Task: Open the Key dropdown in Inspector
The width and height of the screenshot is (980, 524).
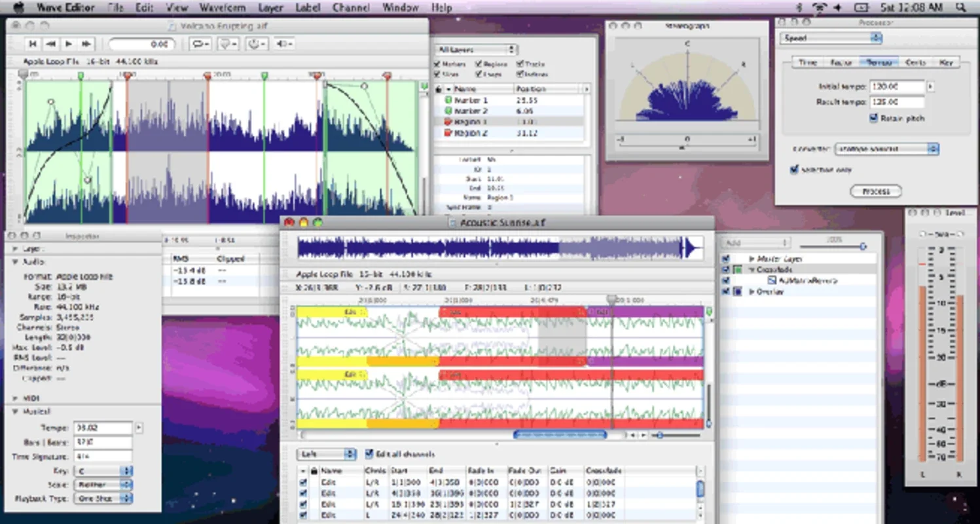Action: (103, 471)
